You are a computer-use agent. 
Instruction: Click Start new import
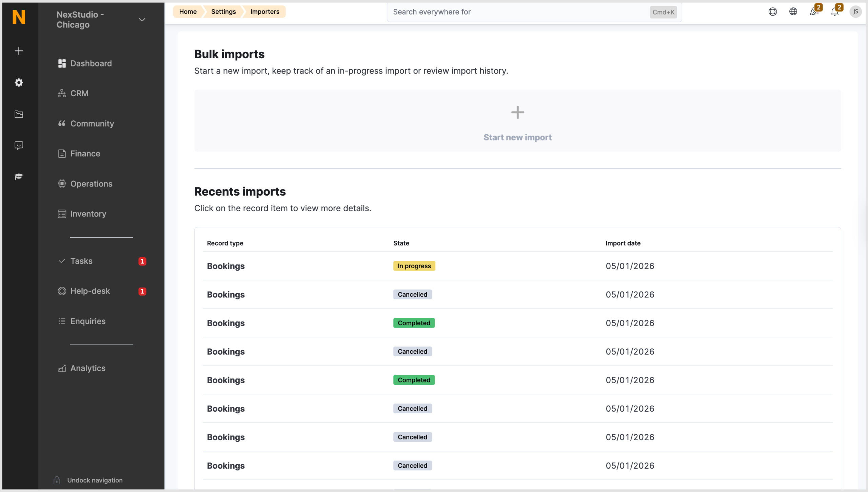coord(517,137)
